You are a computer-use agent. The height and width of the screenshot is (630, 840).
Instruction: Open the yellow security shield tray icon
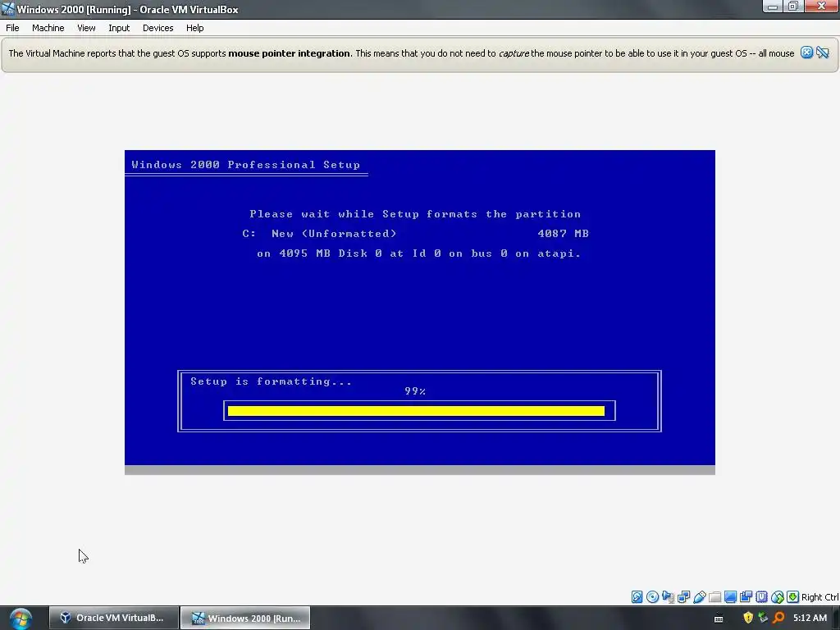click(x=748, y=618)
